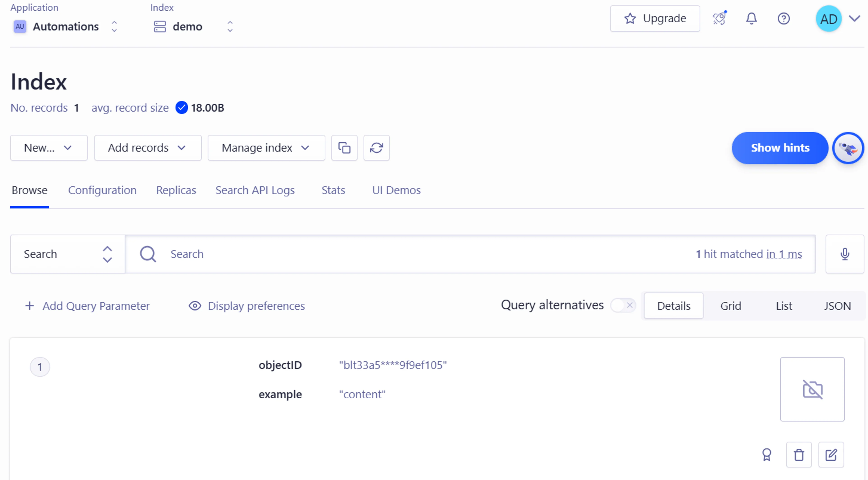This screenshot has width=868, height=480.
Task: Open the Stats tab
Action: click(333, 190)
